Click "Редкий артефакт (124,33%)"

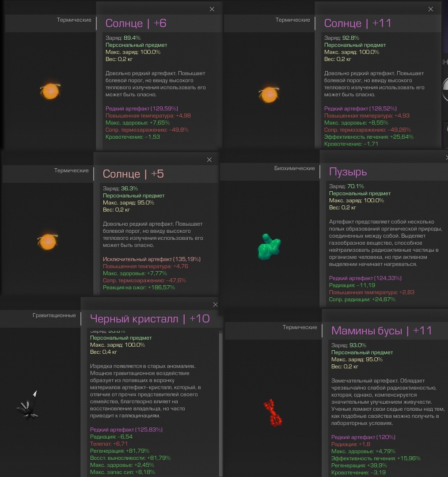pos(365,278)
